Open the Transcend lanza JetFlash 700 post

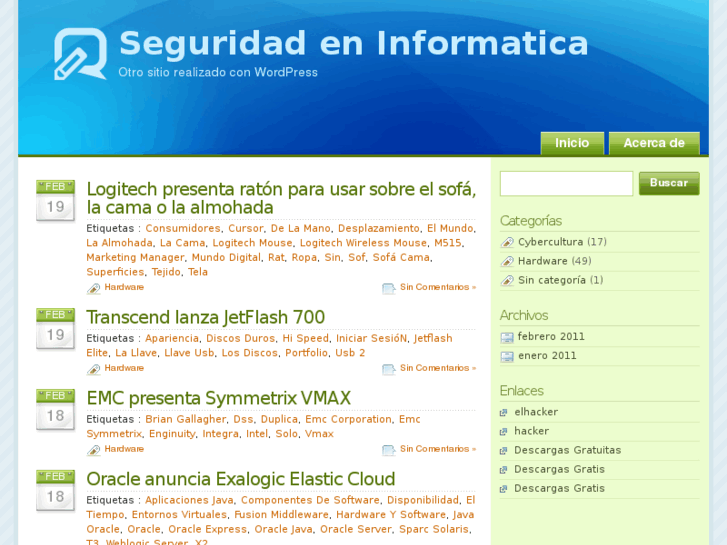[205, 317]
